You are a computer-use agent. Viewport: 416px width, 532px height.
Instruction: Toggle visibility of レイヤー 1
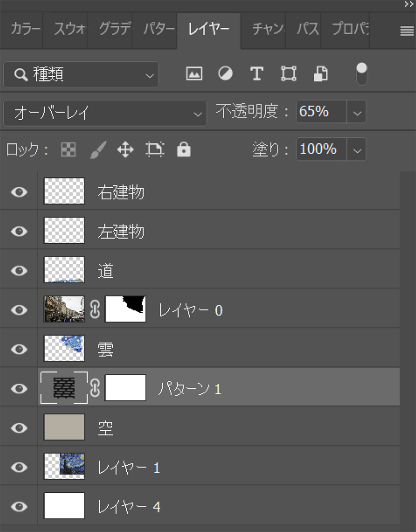coord(19,467)
